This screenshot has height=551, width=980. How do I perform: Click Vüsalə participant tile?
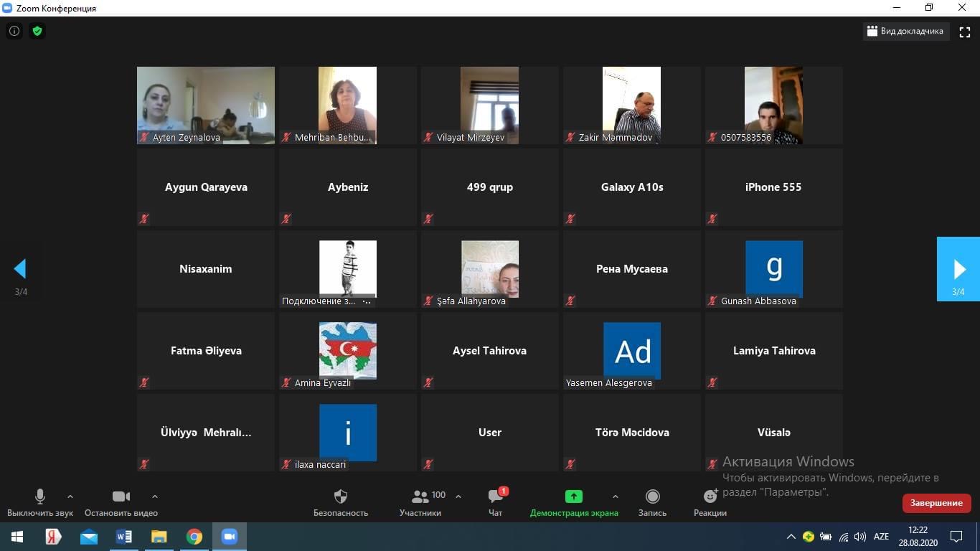click(774, 433)
